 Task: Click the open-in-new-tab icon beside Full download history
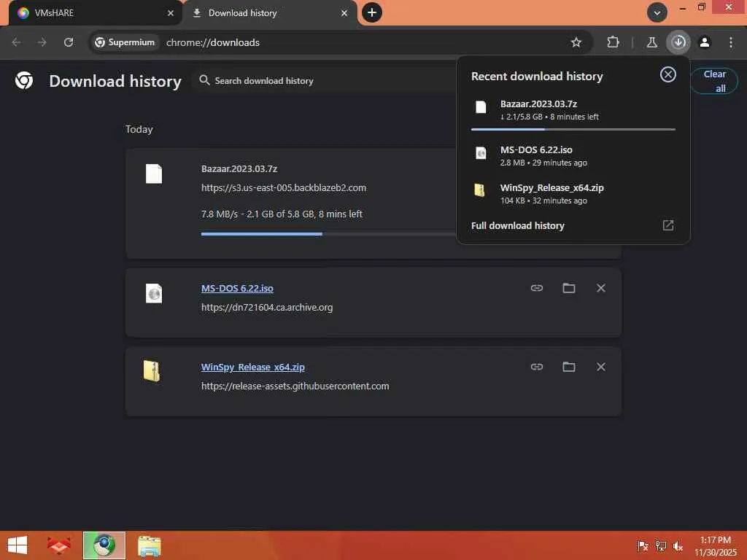tap(668, 225)
